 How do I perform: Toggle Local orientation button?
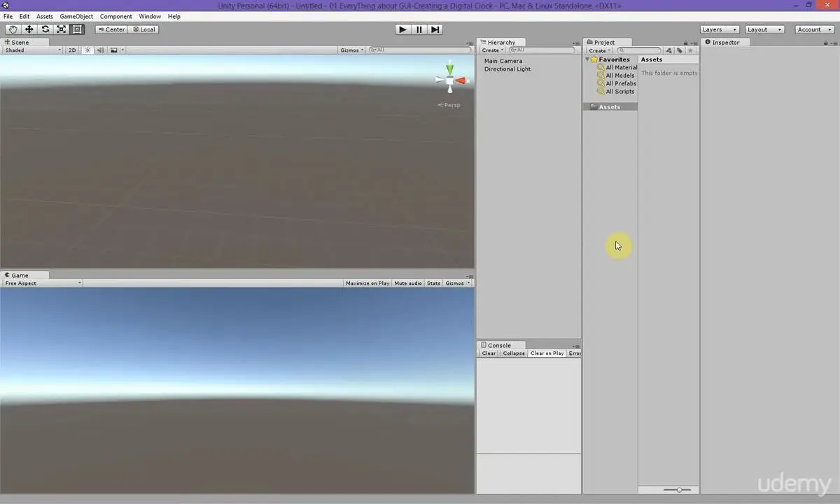tap(144, 29)
